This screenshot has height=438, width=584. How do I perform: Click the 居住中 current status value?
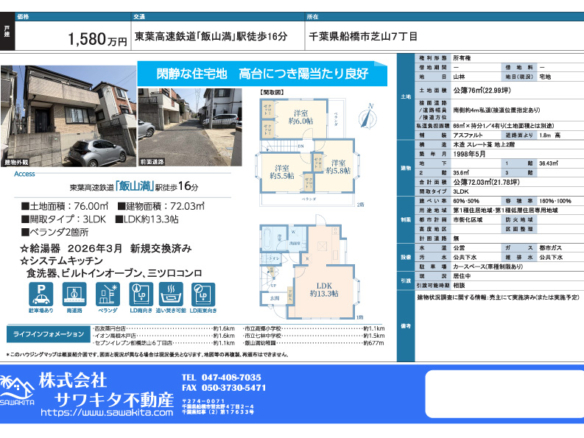pyautogui.click(x=462, y=276)
